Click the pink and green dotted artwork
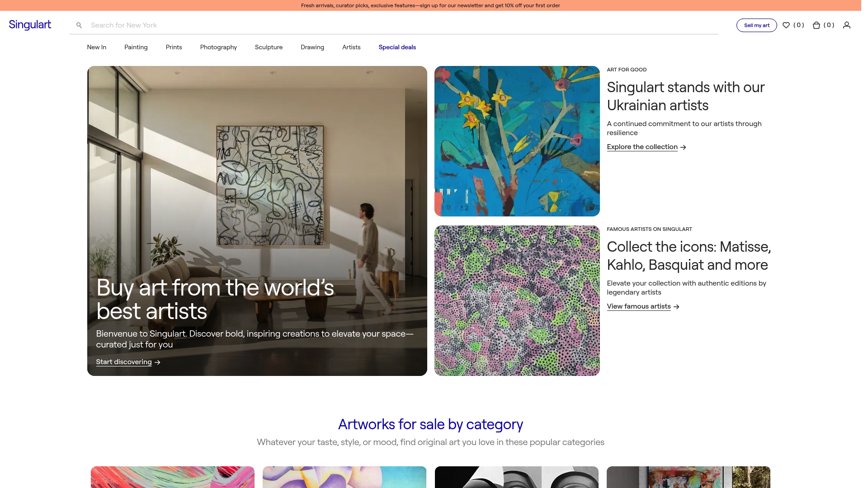Viewport: 868px width, 488px height. click(x=517, y=300)
